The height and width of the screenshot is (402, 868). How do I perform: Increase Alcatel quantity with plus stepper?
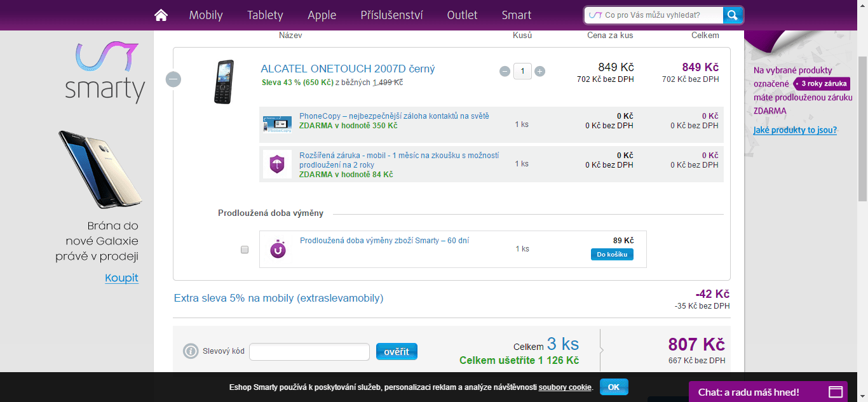pos(540,71)
